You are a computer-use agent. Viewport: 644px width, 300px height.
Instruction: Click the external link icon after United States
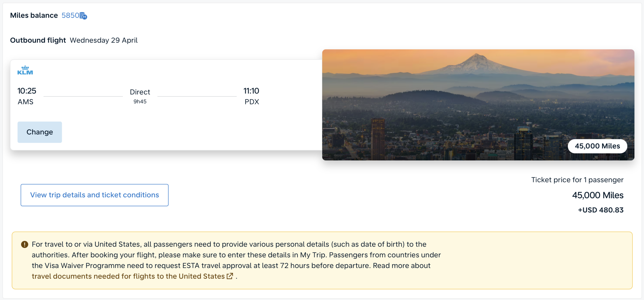point(230,276)
